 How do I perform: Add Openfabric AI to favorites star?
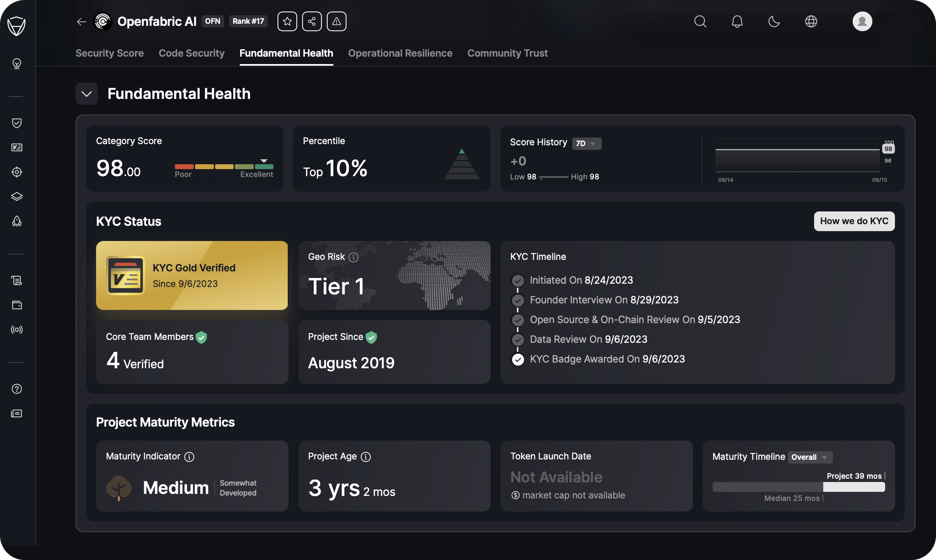pyautogui.click(x=287, y=21)
